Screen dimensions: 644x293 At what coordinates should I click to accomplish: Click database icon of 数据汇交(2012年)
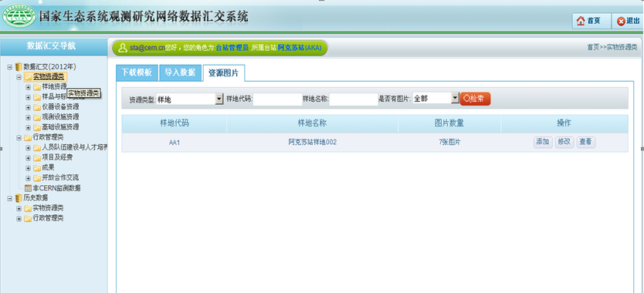[19, 67]
